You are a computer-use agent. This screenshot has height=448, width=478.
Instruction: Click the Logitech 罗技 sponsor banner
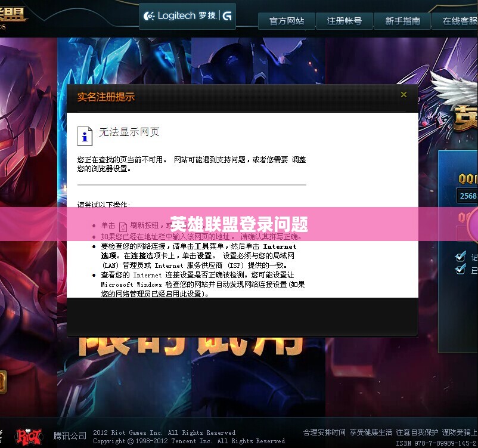[x=187, y=16]
